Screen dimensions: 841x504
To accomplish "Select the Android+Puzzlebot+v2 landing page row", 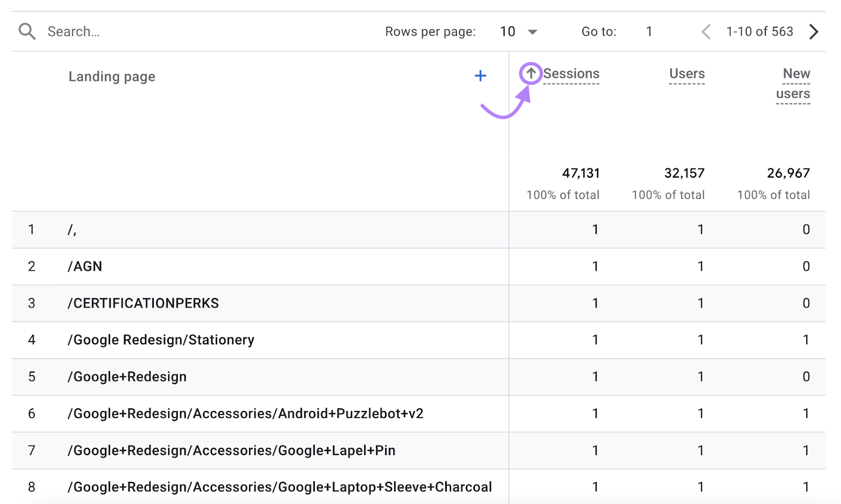I will click(x=245, y=414).
